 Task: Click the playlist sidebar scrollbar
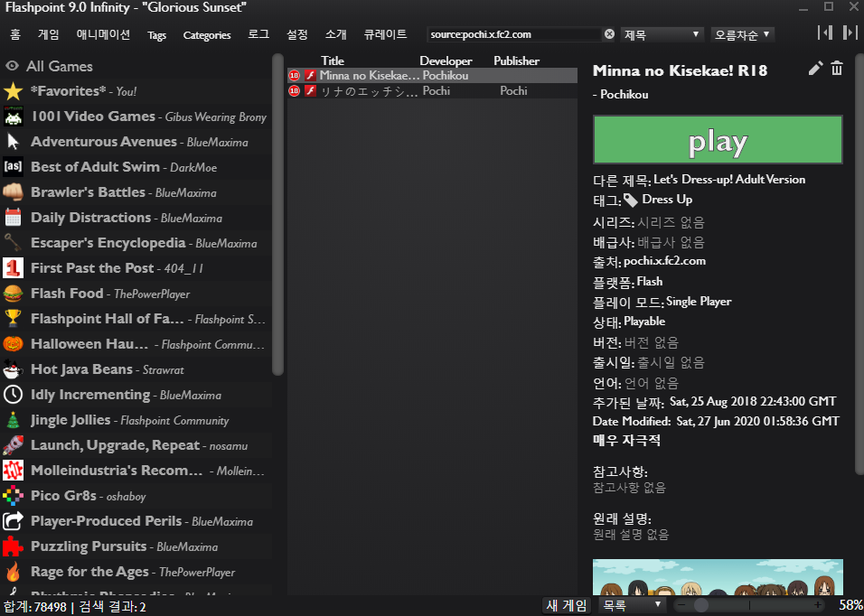[277, 215]
